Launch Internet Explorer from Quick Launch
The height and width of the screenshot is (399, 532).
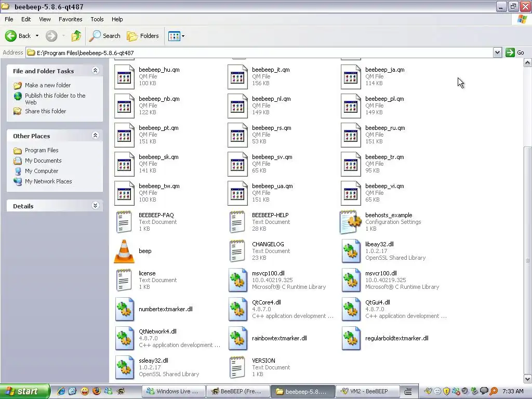click(61, 391)
